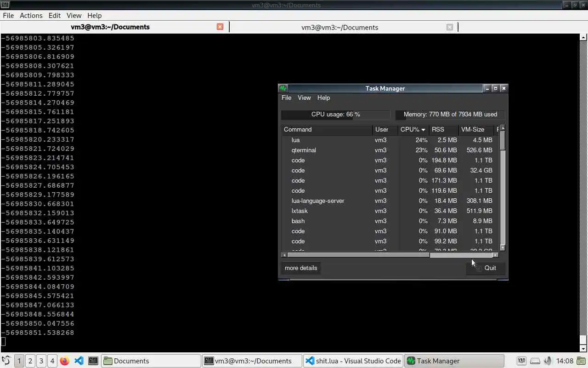Sort processes by Command column

coord(327,129)
